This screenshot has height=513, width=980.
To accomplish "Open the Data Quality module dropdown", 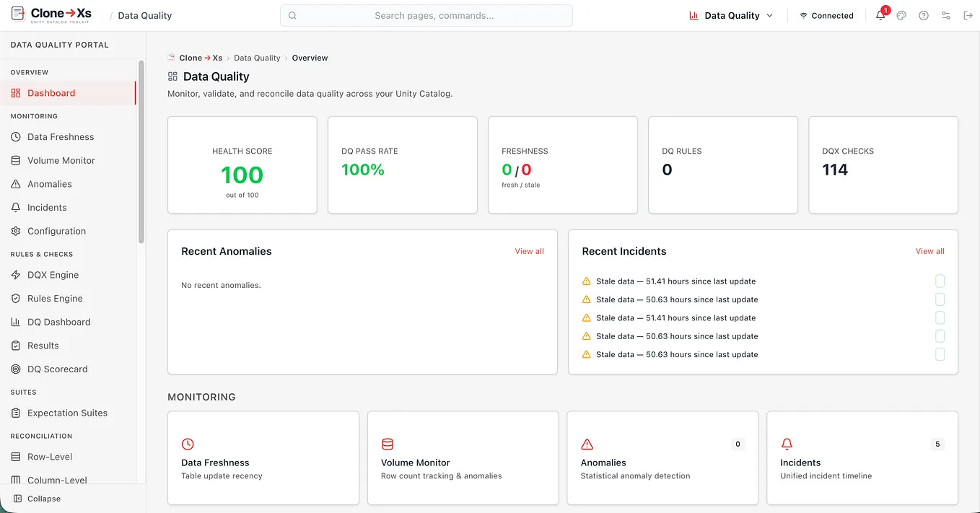I will tap(731, 15).
